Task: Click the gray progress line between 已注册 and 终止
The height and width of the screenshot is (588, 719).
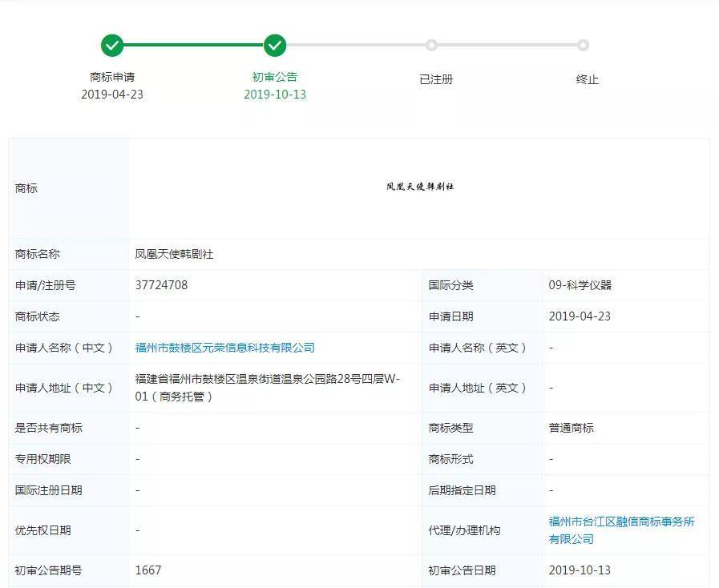Action: 507,46
